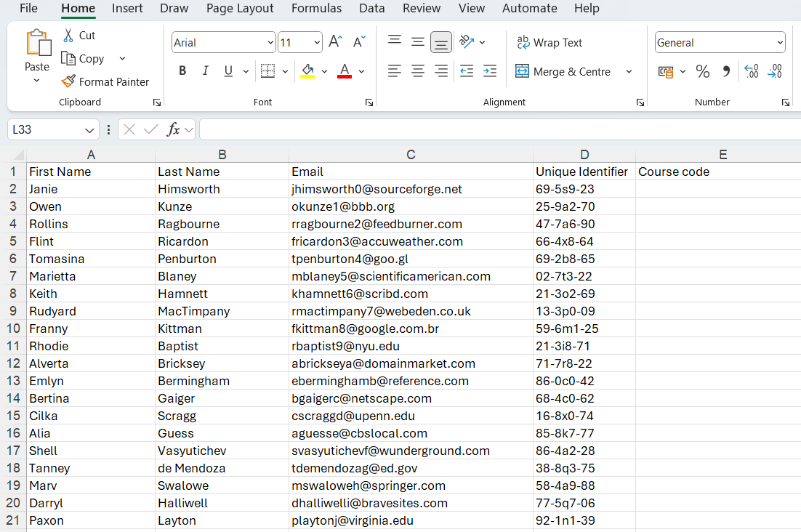Decrease indent icon
801x532 pixels.
[x=467, y=71]
